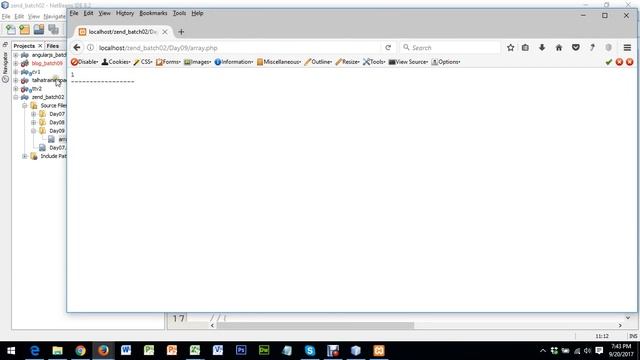The height and width of the screenshot is (360, 640).
Task: Open the Images dropdown
Action: coord(198,62)
